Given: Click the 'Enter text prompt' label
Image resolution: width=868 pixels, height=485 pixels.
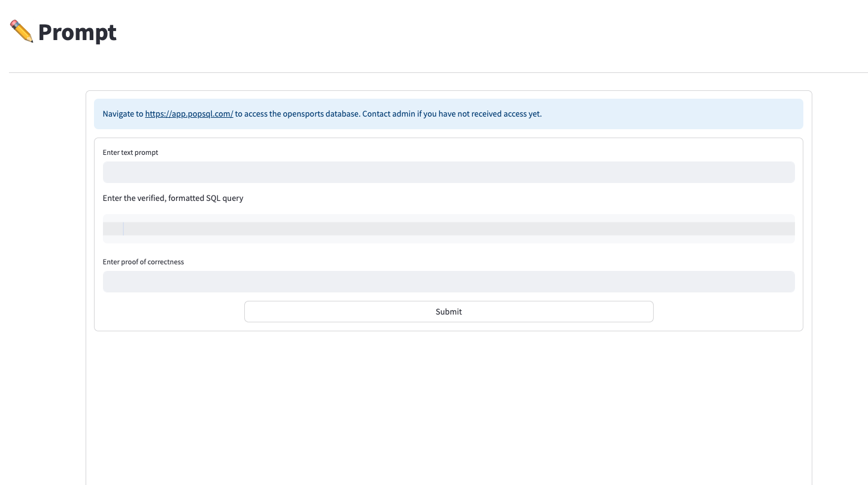Looking at the screenshot, I should point(130,152).
